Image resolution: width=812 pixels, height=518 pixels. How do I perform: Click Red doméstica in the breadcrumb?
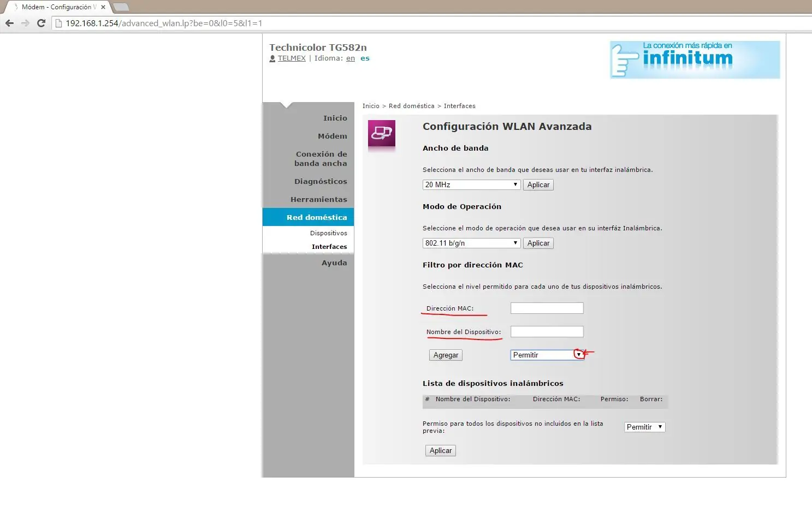click(412, 106)
